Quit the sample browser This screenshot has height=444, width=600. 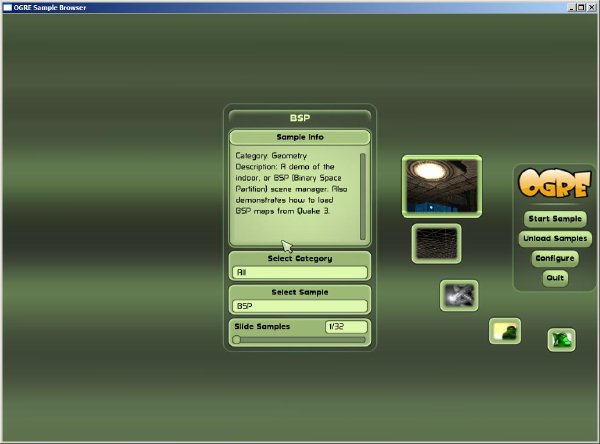(x=555, y=278)
